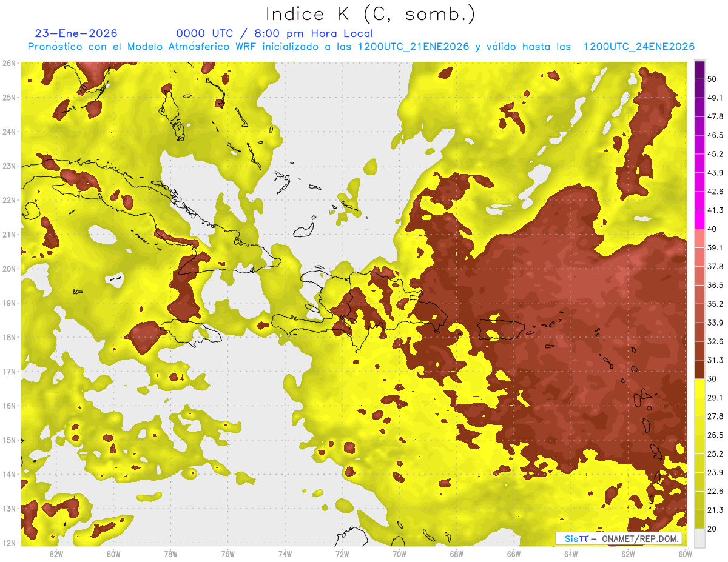Click the 25N latitude label
The height and width of the screenshot is (562, 728).
click(x=9, y=98)
